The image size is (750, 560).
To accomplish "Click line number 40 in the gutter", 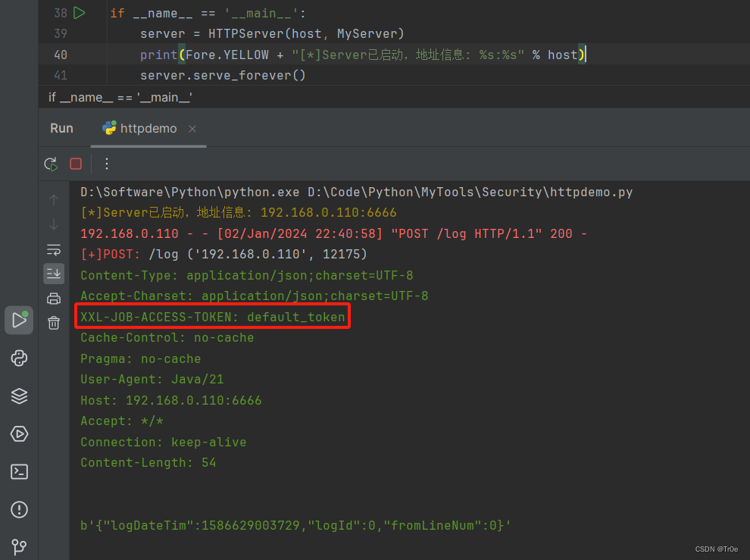I will [x=61, y=55].
